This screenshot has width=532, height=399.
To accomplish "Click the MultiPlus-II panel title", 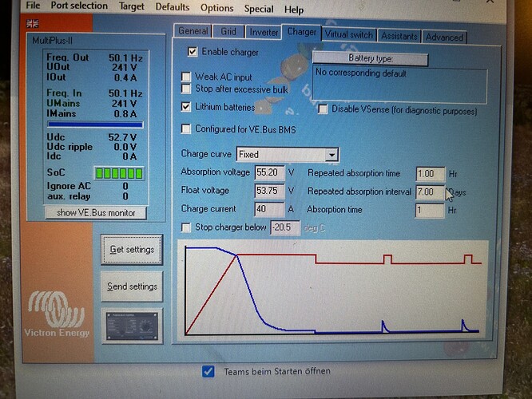I will click(x=52, y=41).
